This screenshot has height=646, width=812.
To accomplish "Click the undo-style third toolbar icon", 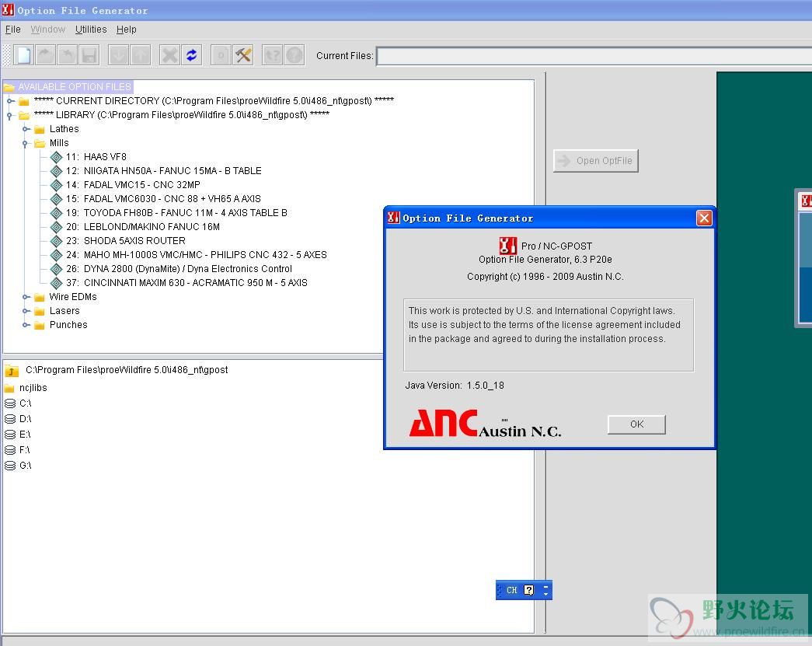I will point(68,55).
